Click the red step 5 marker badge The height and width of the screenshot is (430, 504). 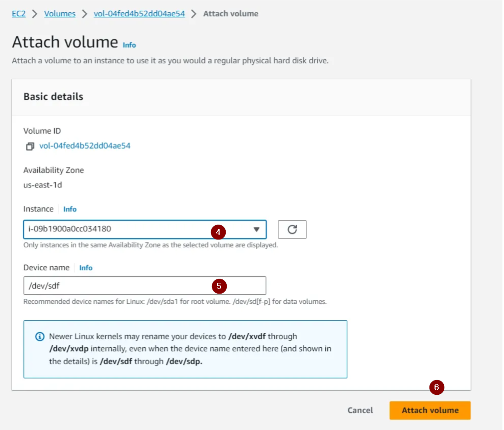pyautogui.click(x=219, y=286)
